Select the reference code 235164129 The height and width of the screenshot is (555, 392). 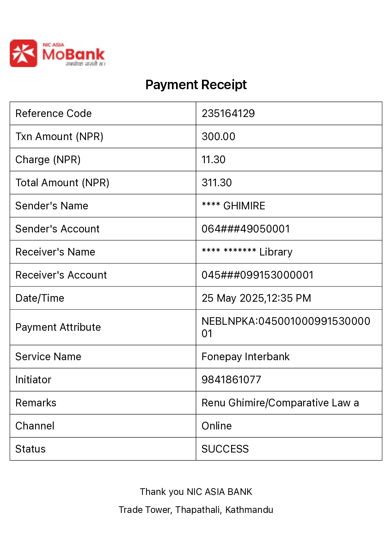click(x=228, y=114)
